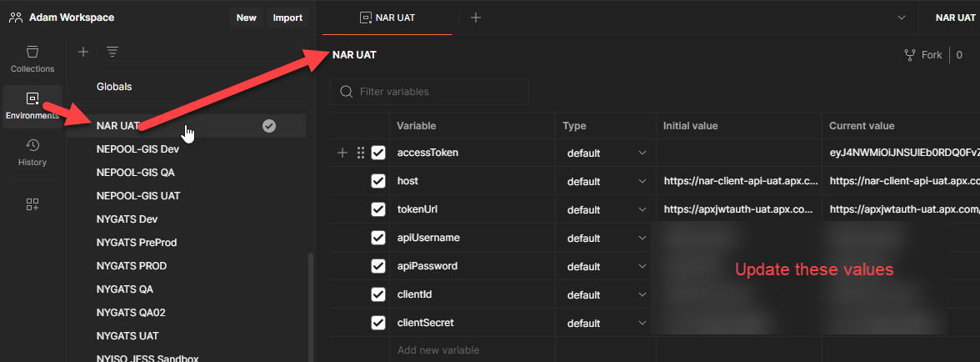Screen dimensions: 980x362
Task: Uncheck the clientId variable checkbox
Action: 378,294
